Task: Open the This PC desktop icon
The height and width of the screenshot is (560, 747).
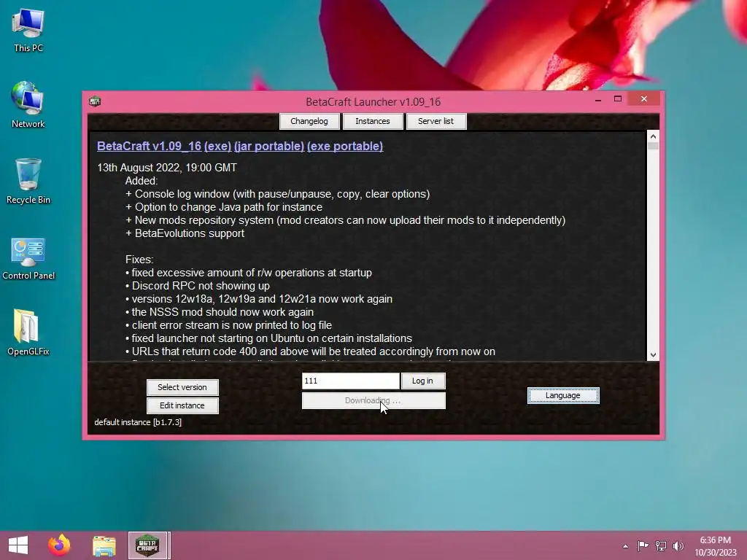Action: coord(28,31)
